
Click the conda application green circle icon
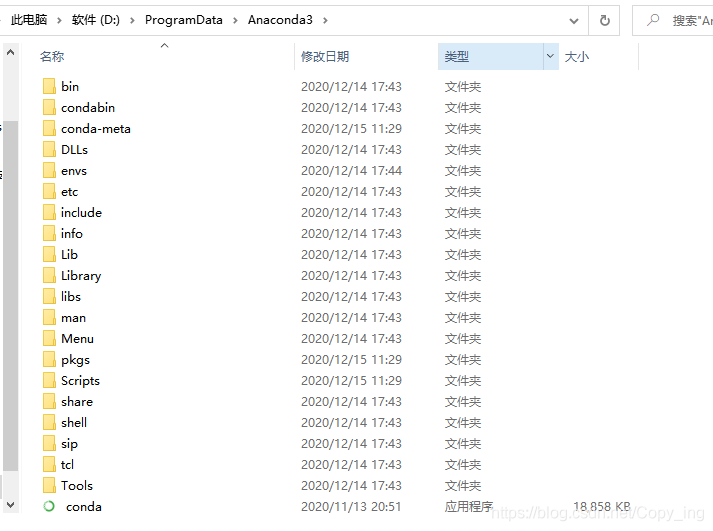pyautogui.click(x=49, y=506)
